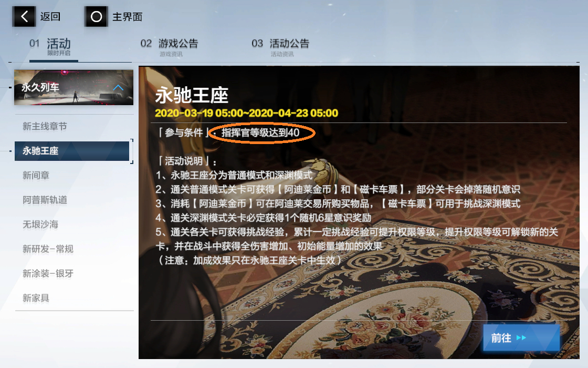Screen dimensions: 588x368
Task: Click the circled 指挥官等级达到40 requirement
Action: [x=260, y=132]
